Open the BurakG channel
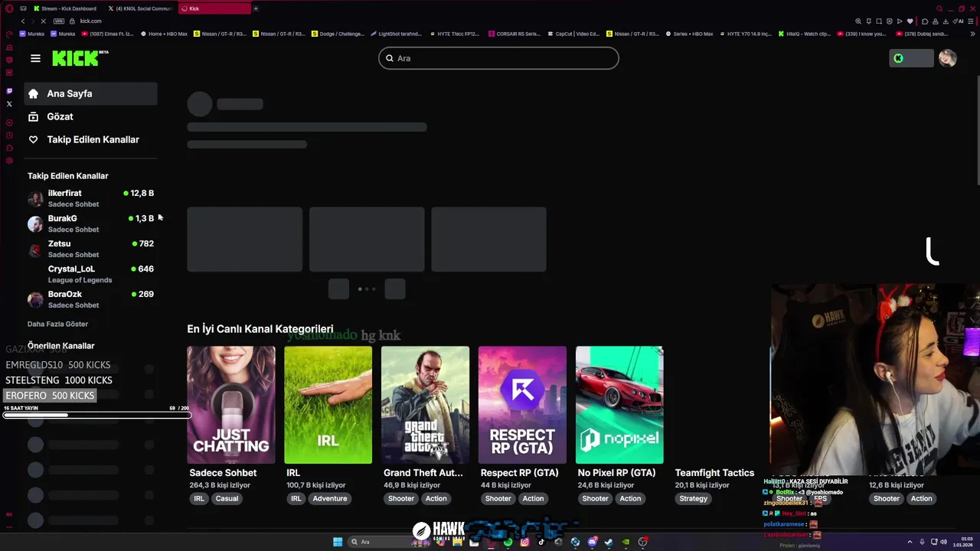This screenshot has width=980, height=551. [x=90, y=223]
